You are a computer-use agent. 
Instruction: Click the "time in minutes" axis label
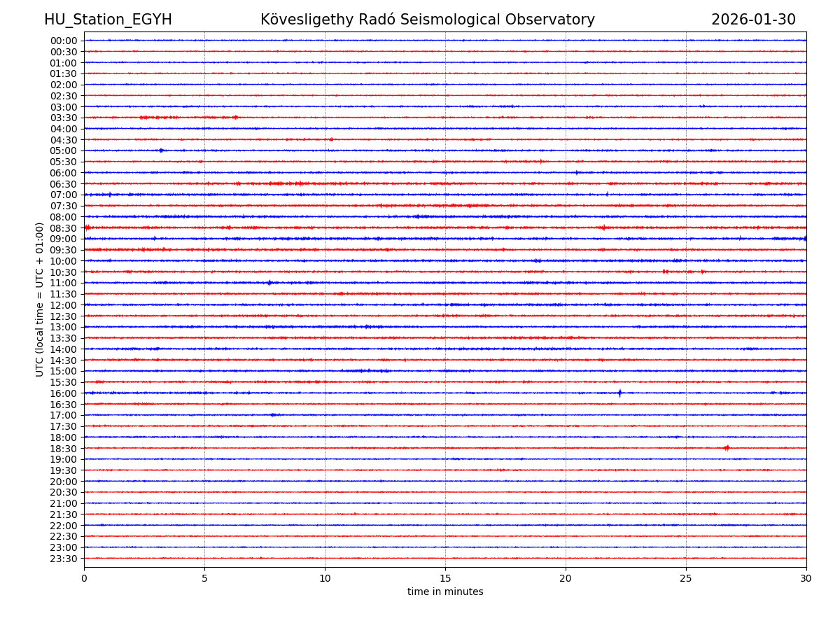click(445, 592)
